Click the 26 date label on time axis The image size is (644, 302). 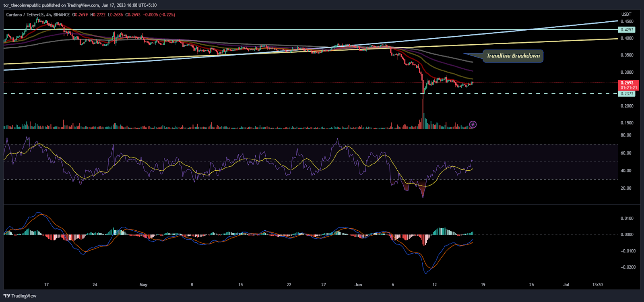point(532,285)
